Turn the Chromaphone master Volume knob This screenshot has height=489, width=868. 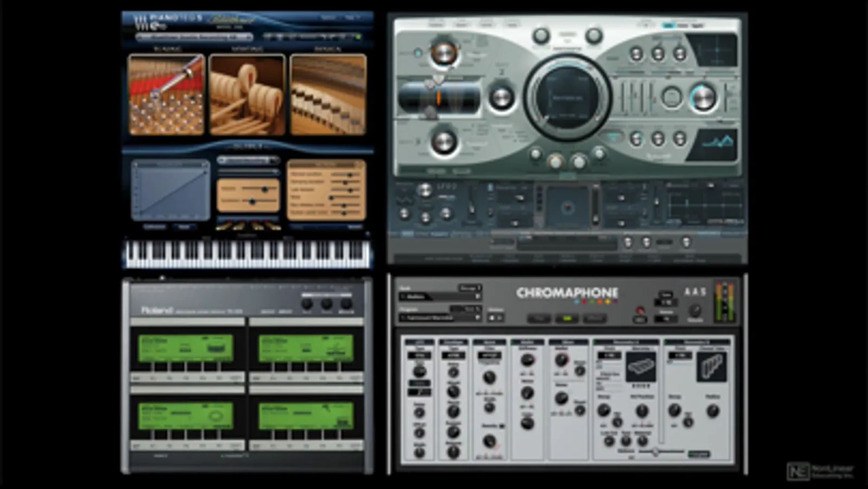695,310
